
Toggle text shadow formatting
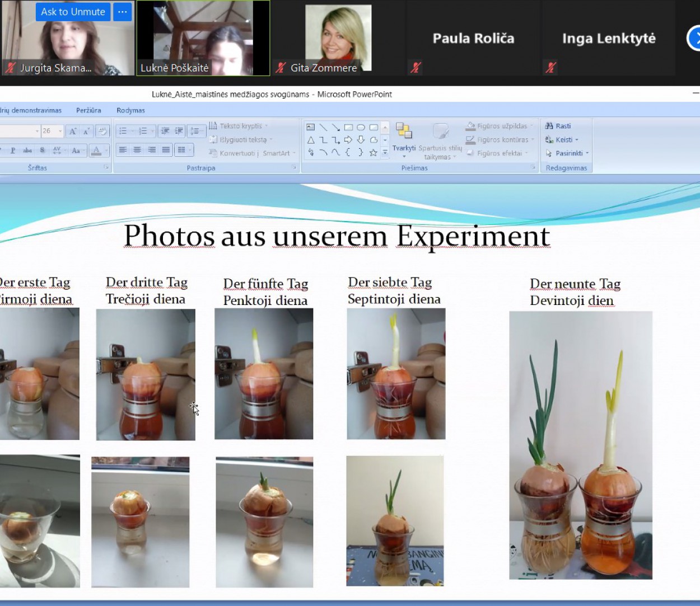[x=42, y=150]
